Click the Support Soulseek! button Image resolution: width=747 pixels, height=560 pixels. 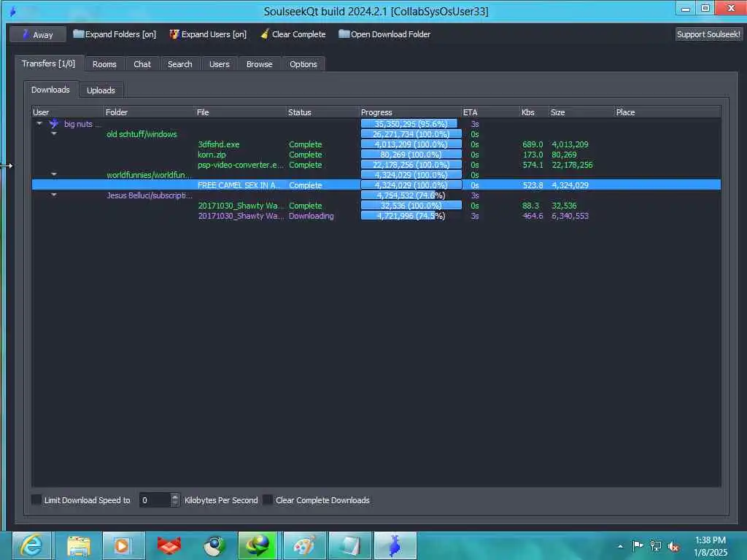click(x=708, y=34)
